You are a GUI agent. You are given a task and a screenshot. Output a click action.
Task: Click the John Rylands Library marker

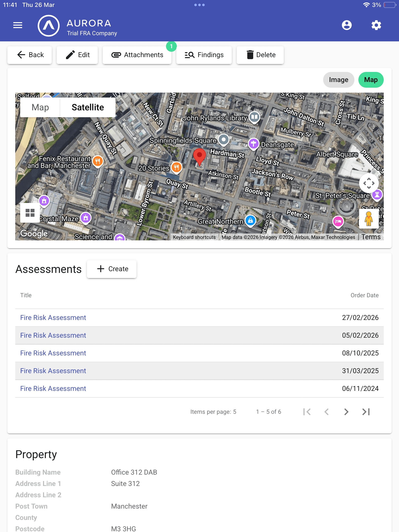tap(254, 117)
